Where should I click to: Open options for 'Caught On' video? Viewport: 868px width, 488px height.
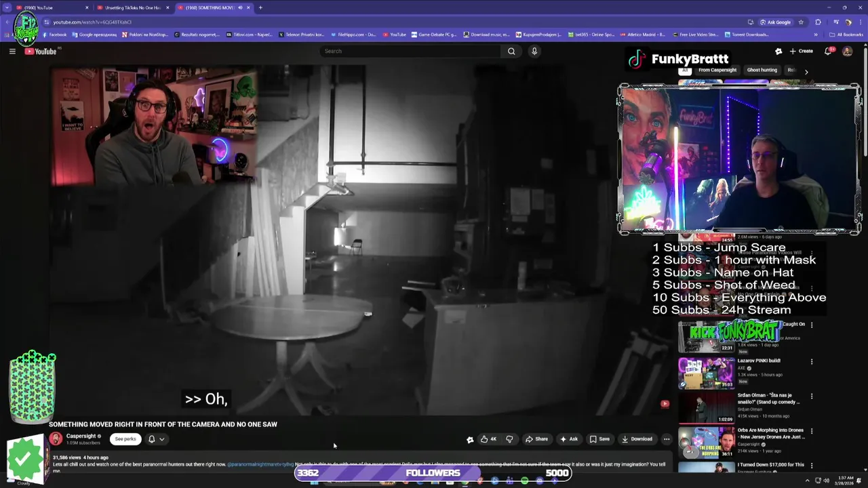[812, 325]
